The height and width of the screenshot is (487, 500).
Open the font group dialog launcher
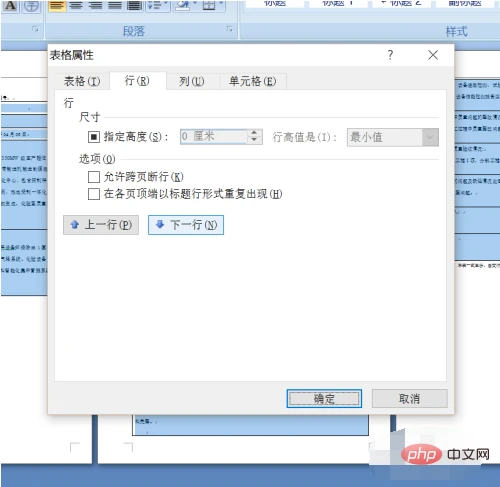(x=35, y=29)
